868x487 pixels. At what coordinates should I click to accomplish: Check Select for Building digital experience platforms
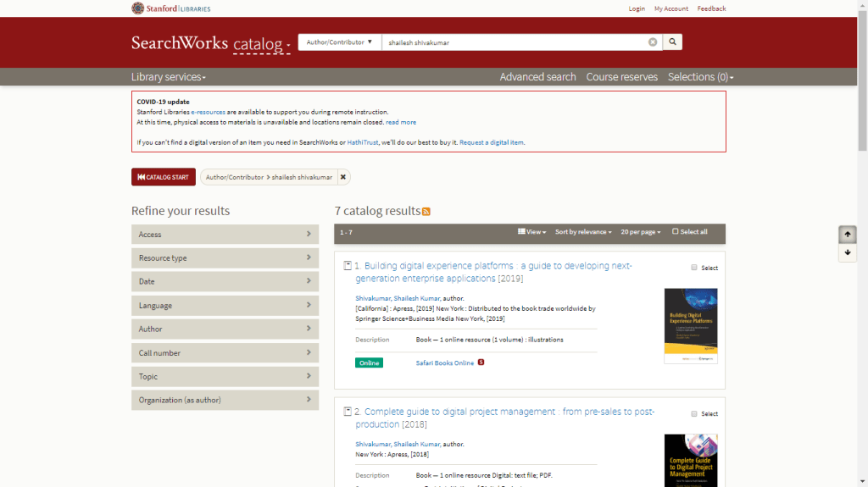pos(694,268)
